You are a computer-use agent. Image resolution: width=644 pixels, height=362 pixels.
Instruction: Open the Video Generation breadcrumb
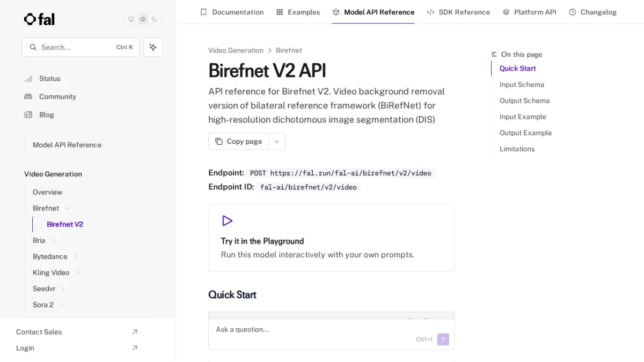tap(236, 50)
